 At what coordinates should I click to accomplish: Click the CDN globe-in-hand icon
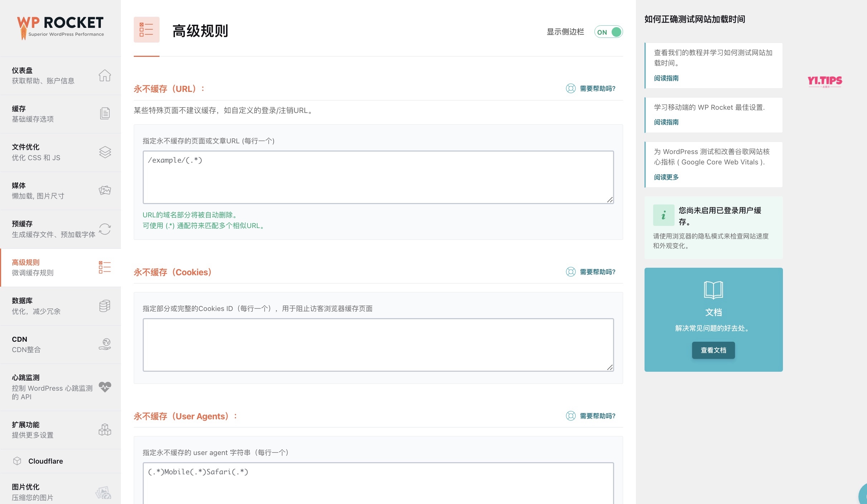pos(105,344)
